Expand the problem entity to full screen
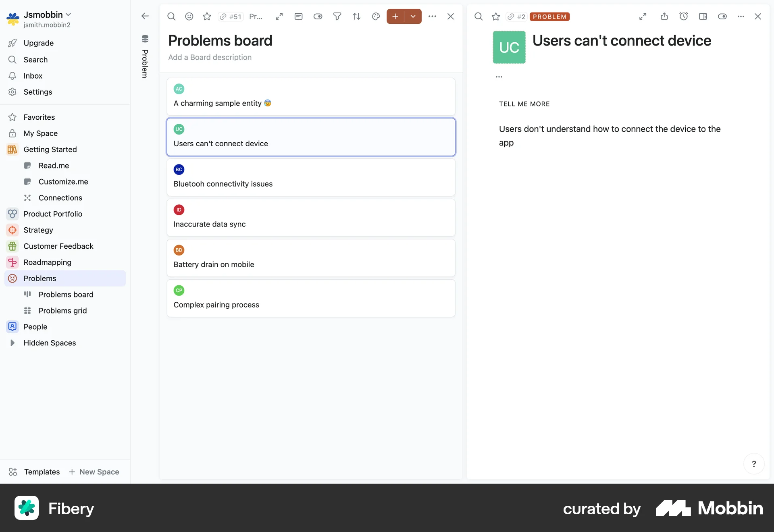The image size is (774, 532). click(643, 17)
